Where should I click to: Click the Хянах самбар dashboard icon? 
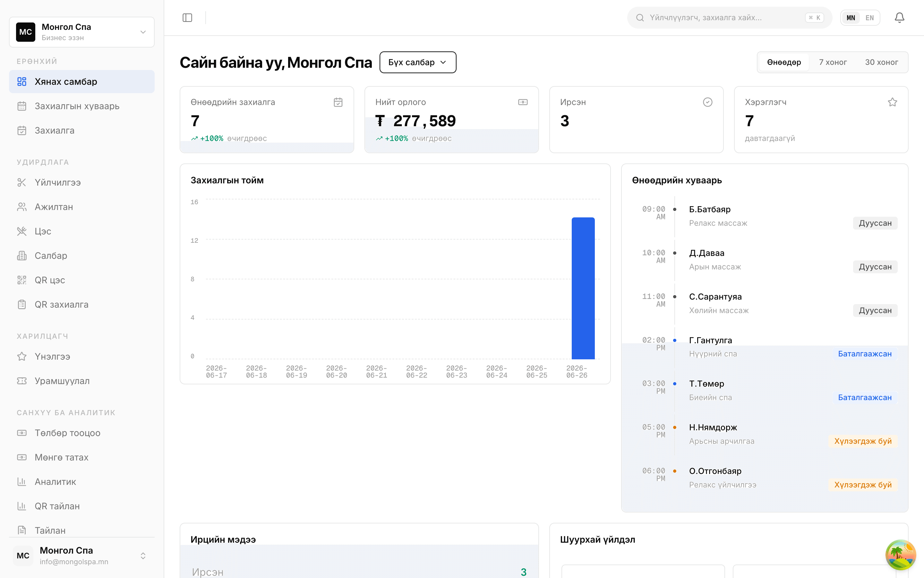[22, 82]
